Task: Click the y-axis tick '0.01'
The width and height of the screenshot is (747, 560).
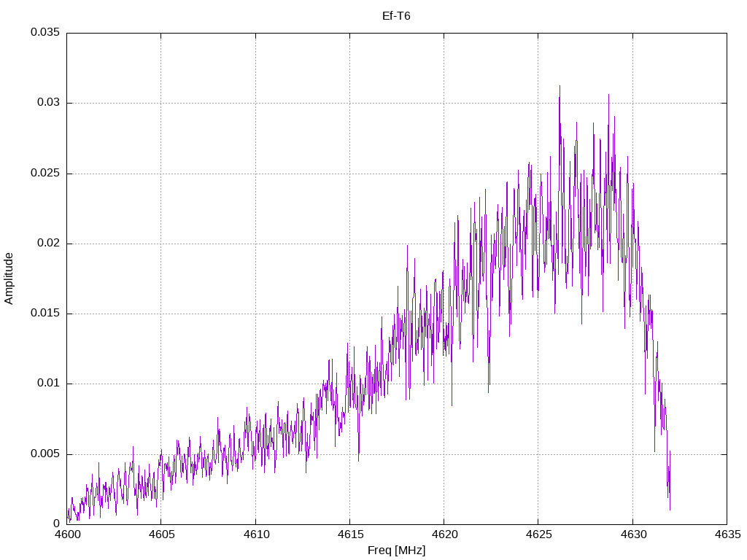Action: (x=49, y=384)
